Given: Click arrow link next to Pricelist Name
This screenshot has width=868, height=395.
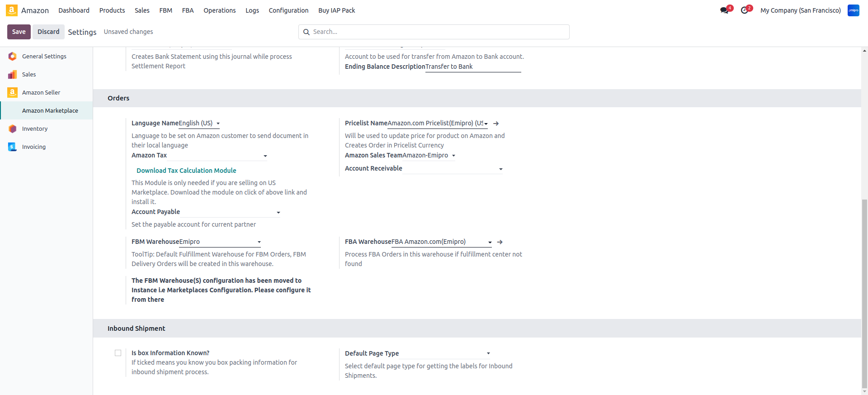Looking at the screenshot, I should coord(496,124).
